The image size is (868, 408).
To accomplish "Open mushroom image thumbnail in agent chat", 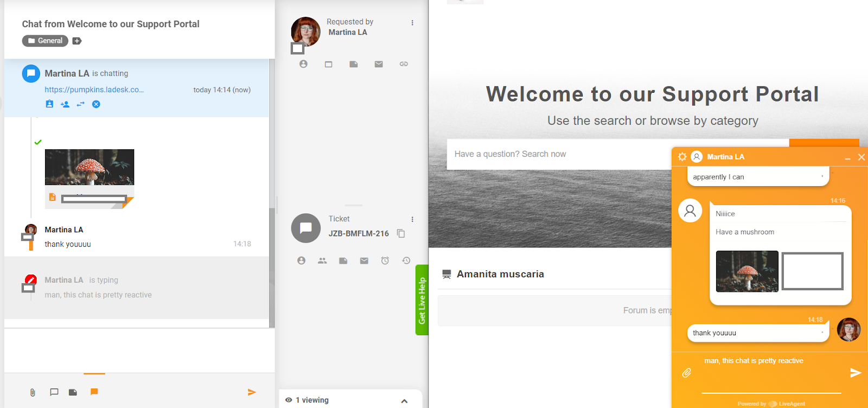I will pyautogui.click(x=90, y=167).
